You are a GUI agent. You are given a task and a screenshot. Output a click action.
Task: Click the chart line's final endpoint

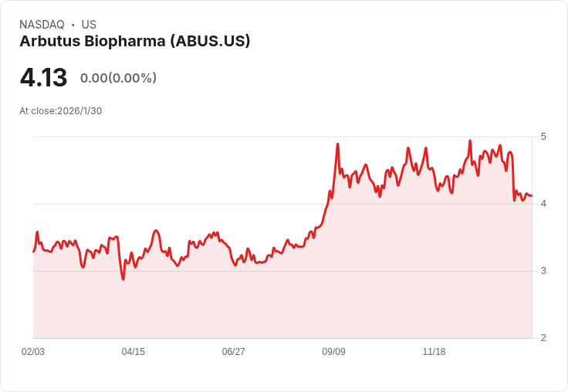(x=532, y=196)
